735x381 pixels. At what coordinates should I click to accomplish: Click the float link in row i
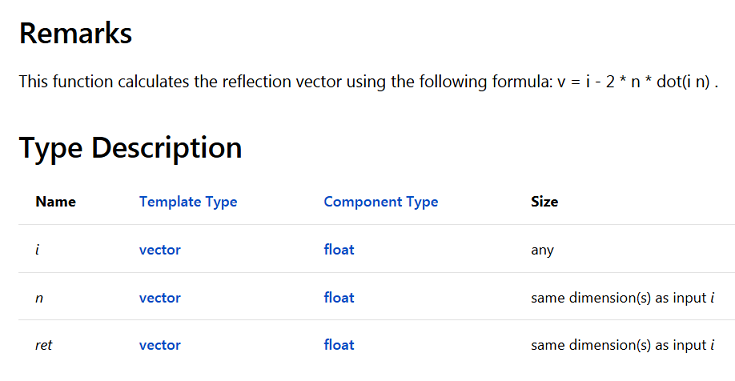pyautogui.click(x=339, y=250)
